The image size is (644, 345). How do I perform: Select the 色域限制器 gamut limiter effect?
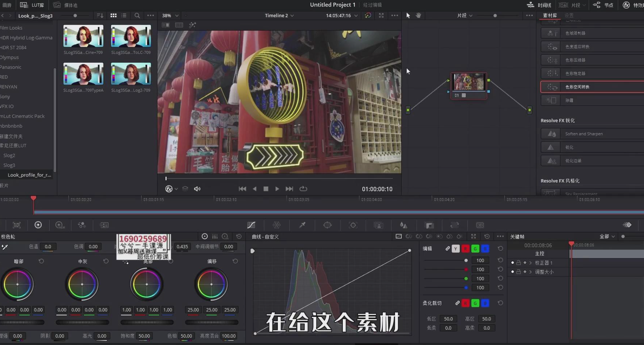tap(592, 33)
